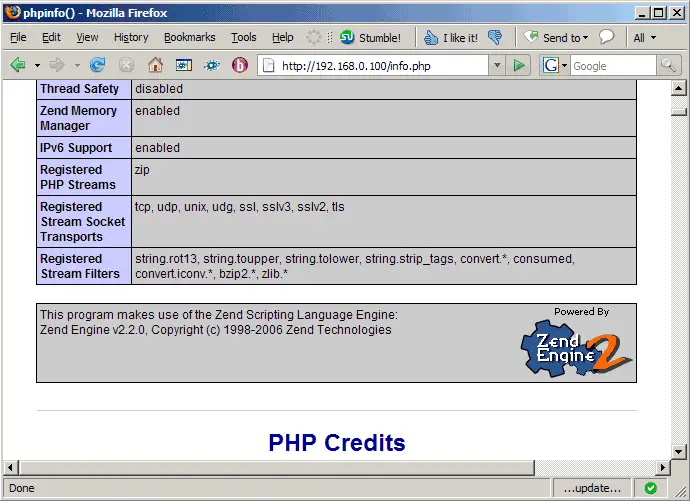
Task: Click the "Done" status bar text
Action: click(x=22, y=488)
